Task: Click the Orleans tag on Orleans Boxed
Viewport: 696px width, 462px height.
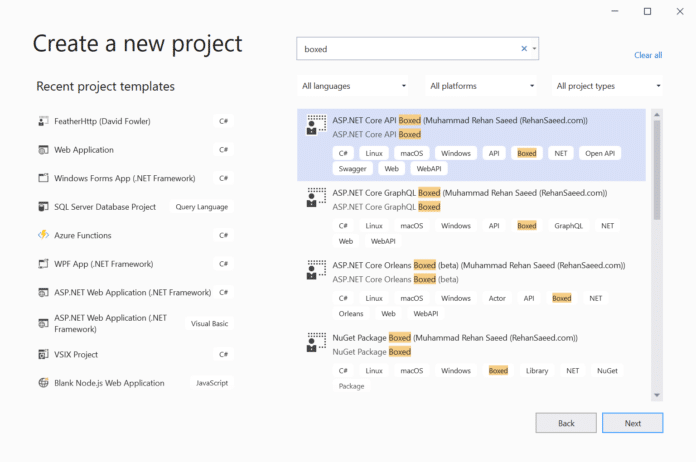Action: [351, 313]
